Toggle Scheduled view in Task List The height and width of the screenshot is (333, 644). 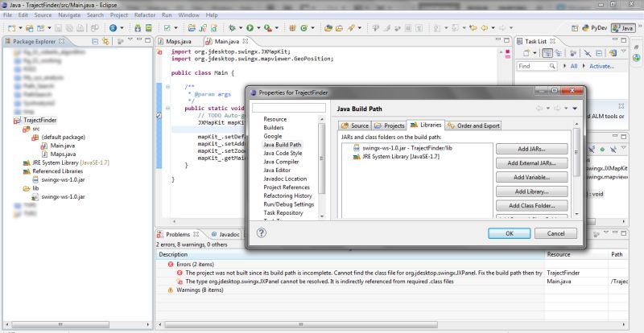559,53
